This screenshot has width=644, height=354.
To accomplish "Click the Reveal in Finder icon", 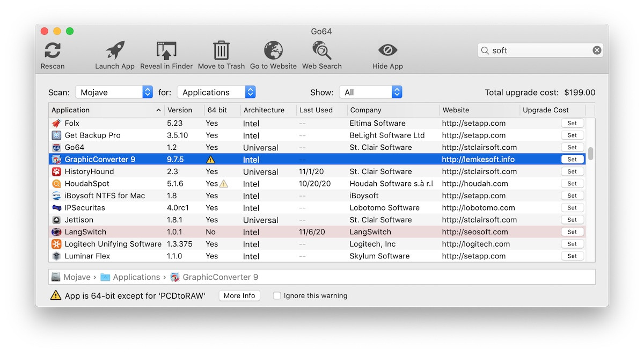I will 166,50.
